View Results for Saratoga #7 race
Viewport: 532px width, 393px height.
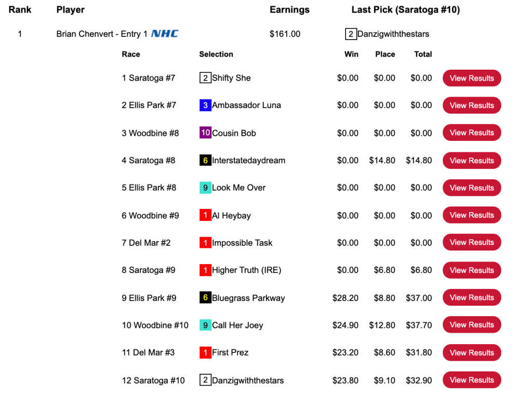coord(471,78)
